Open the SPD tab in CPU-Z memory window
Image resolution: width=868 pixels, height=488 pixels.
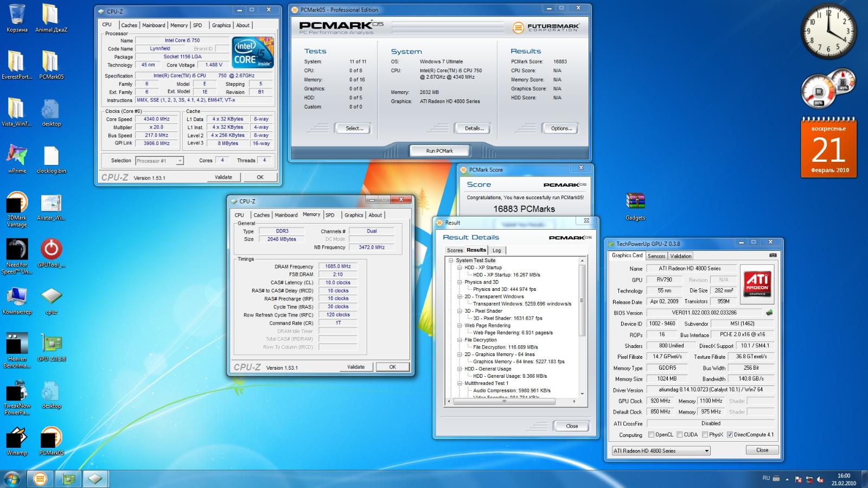[x=330, y=215]
